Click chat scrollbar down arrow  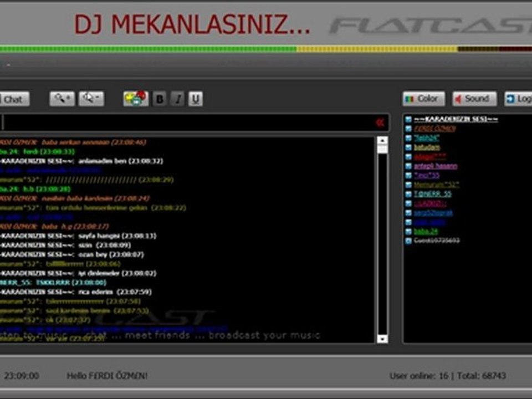382,339
